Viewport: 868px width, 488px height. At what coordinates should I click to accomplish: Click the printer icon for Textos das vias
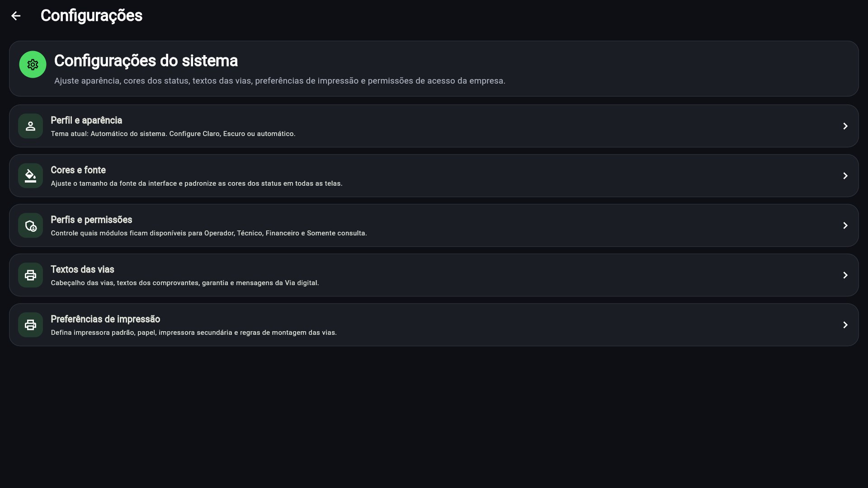(30, 275)
